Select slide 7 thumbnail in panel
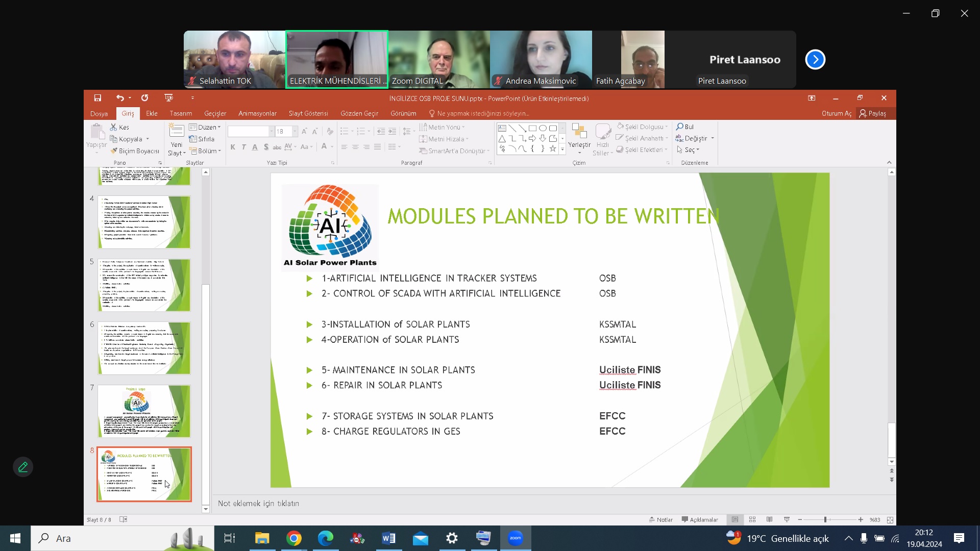The width and height of the screenshot is (980, 551). point(144,411)
